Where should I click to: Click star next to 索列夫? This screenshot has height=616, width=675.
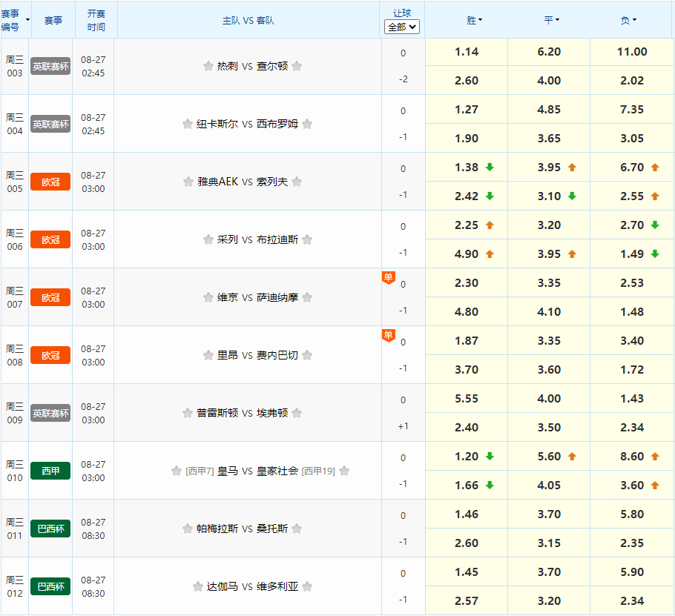click(x=297, y=182)
